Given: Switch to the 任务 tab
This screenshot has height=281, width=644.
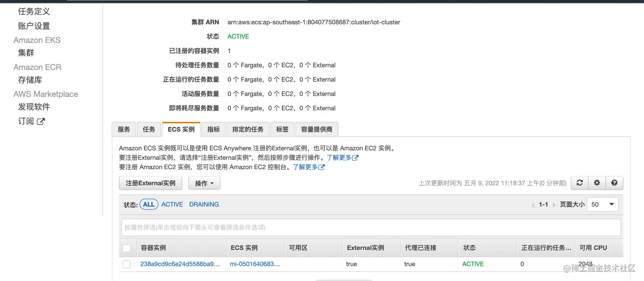Looking at the screenshot, I should [x=149, y=129].
